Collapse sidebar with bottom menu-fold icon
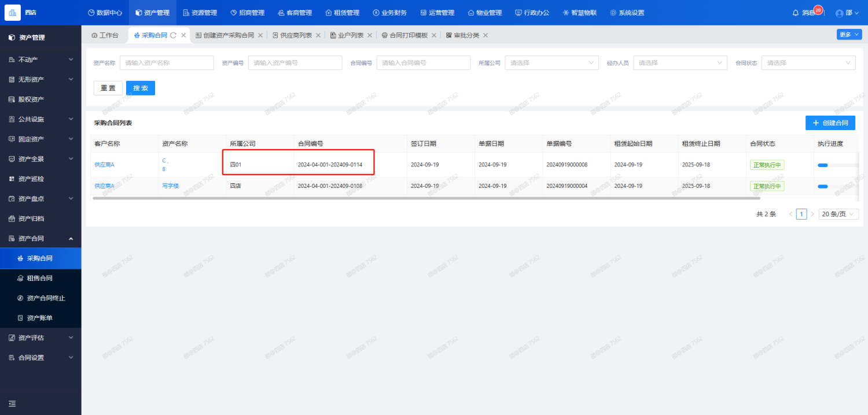This screenshot has width=868, height=415. (x=12, y=403)
